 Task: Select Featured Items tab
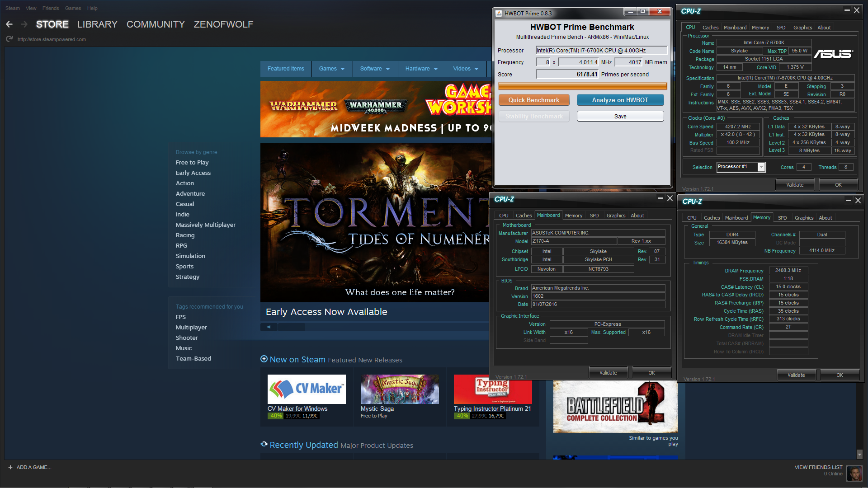286,69
